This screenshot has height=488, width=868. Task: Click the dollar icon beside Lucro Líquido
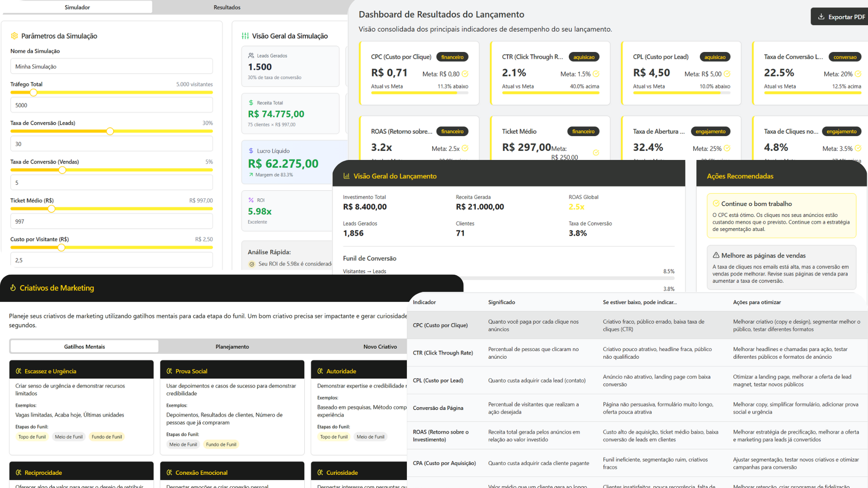(251, 151)
